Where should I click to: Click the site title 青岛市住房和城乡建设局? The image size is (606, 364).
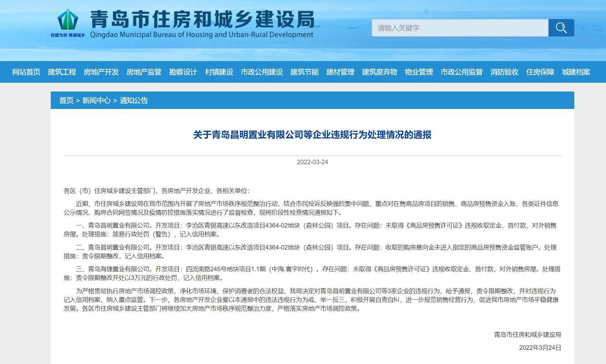tap(202, 19)
